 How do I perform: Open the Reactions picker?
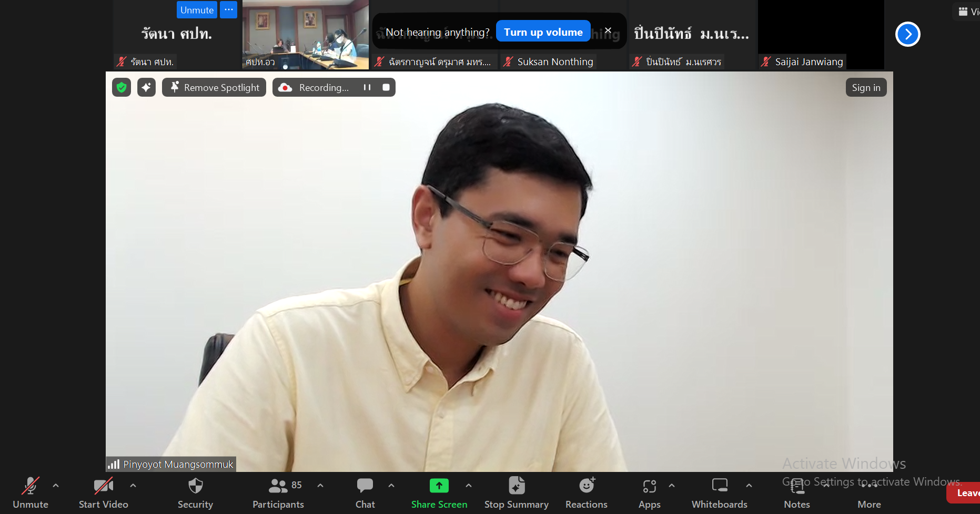587,493
